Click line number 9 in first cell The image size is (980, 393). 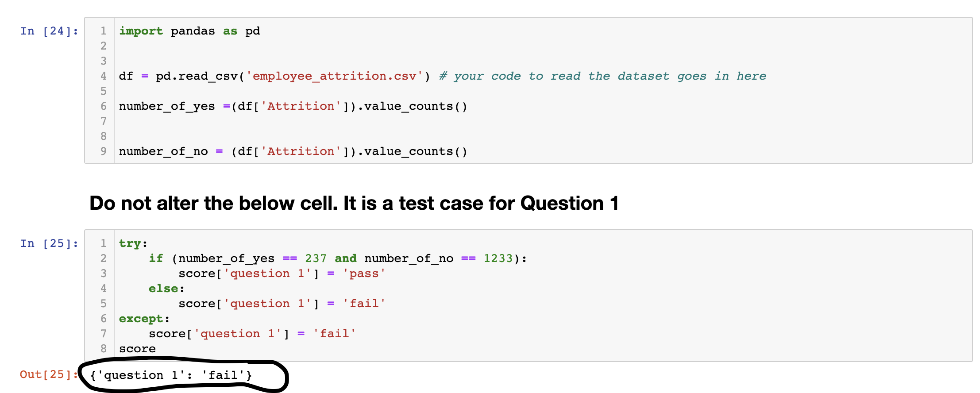tap(104, 151)
